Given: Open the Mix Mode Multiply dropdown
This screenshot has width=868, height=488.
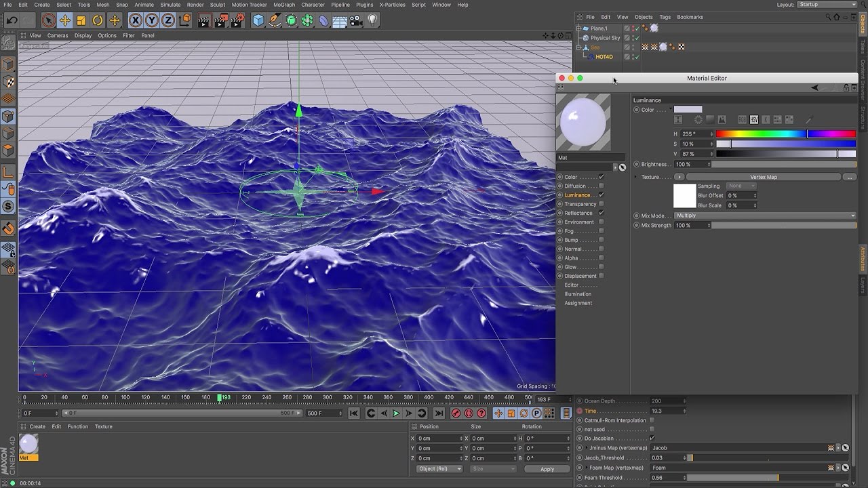Looking at the screenshot, I should [x=765, y=216].
